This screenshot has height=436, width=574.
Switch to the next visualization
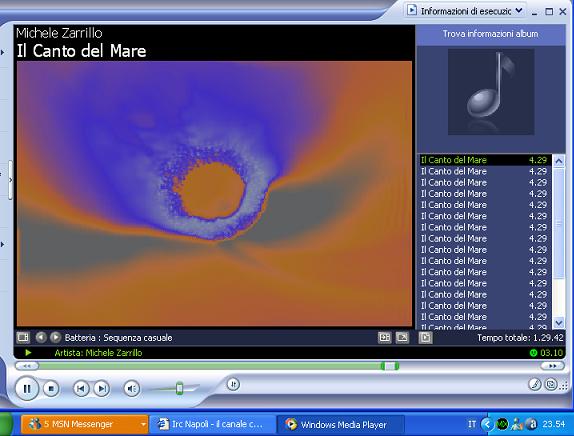[x=56, y=337]
